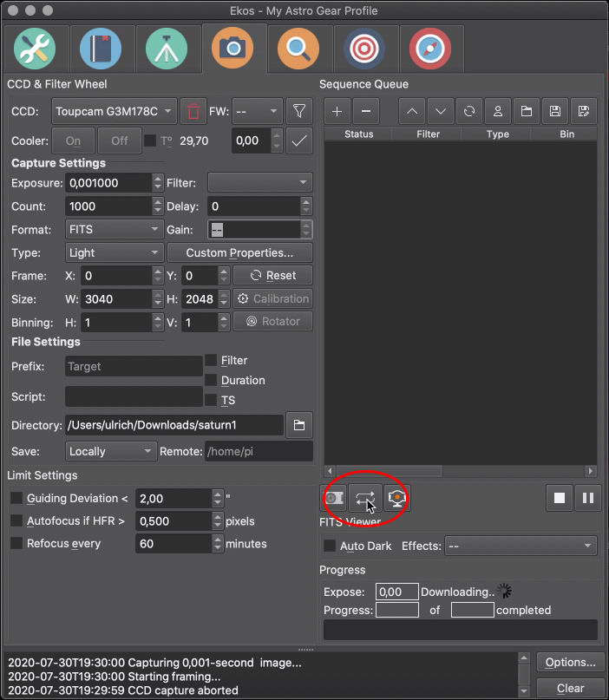609x700 pixels.
Task: Turn the cooler On
Action: [x=73, y=141]
